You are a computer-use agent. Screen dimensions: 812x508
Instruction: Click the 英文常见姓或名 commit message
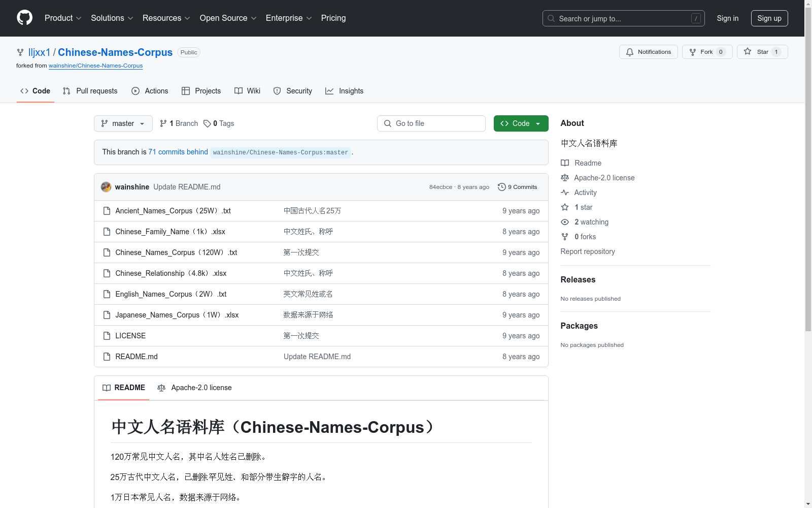[x=308, y=294]
